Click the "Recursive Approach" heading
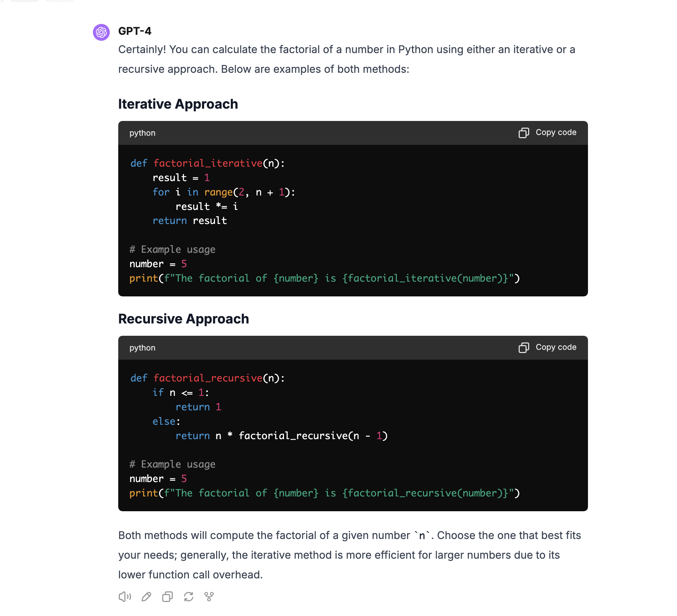Screen dimensions: 677x616 tap(183, 319)
